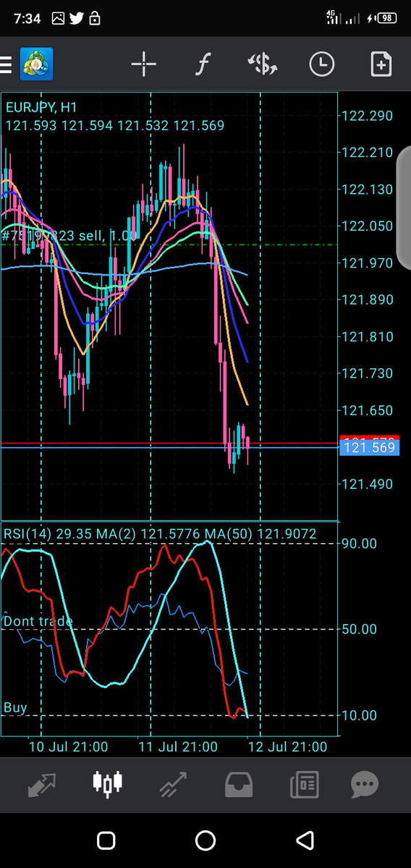This screenshot has height=868, width=411.
Task: Activate the crosshair tool
Action: point(143,65)
